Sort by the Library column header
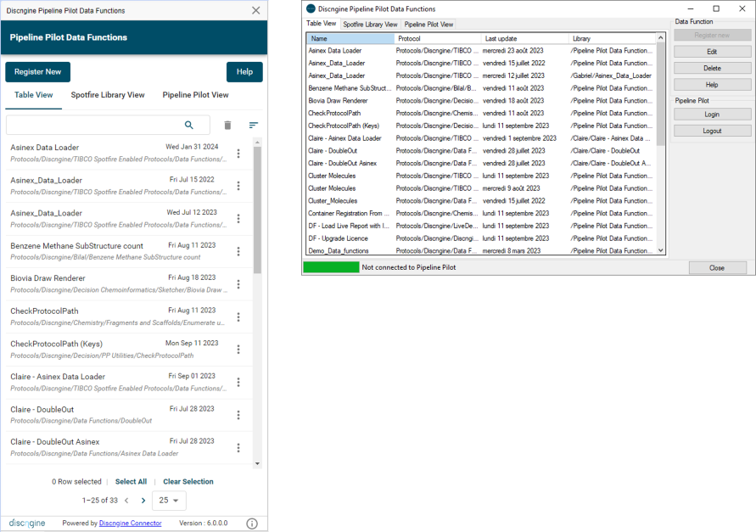The image size is (756, 532). tap(613, 38)
